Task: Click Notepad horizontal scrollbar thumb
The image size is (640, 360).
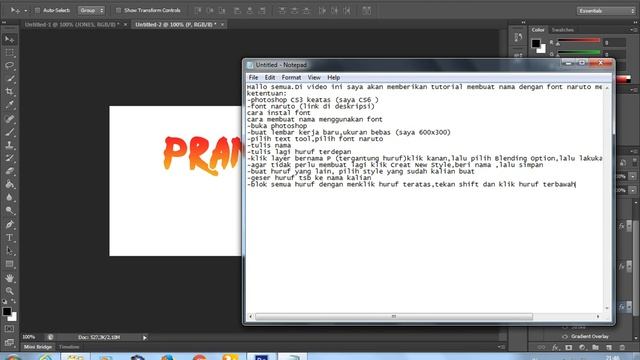Action: tap(394, 316)
